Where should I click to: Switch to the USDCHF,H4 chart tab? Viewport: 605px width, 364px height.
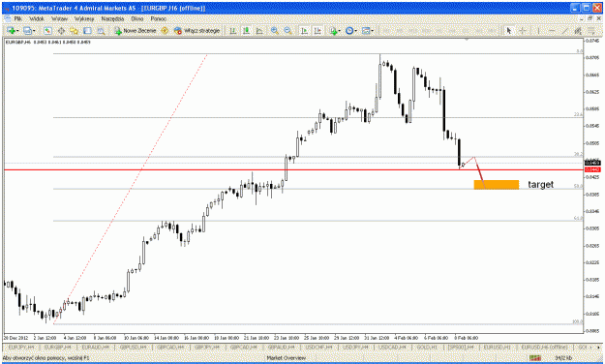pos(319,348)
